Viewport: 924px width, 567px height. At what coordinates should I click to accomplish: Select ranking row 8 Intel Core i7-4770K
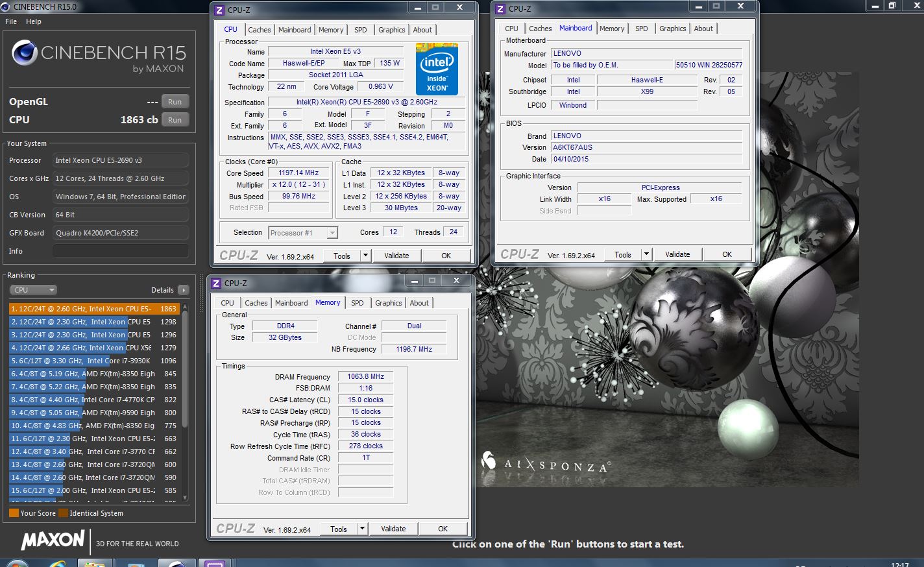(94, 400)
